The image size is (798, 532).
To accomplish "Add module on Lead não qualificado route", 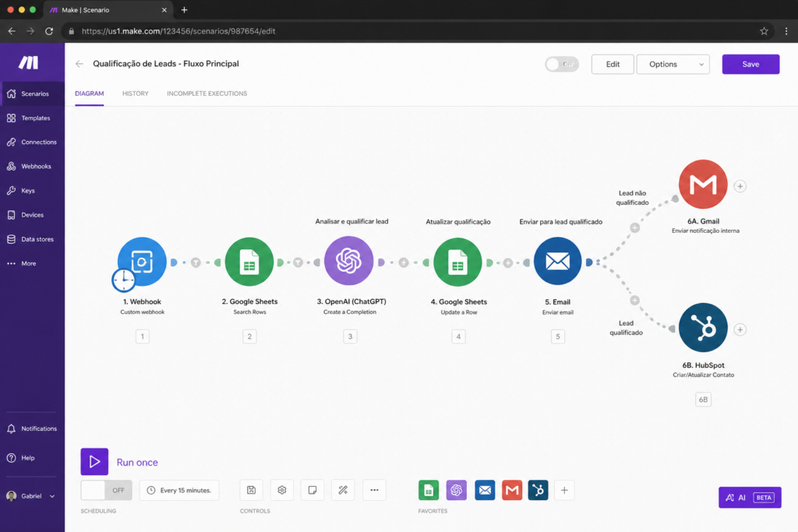I will 634,228.
